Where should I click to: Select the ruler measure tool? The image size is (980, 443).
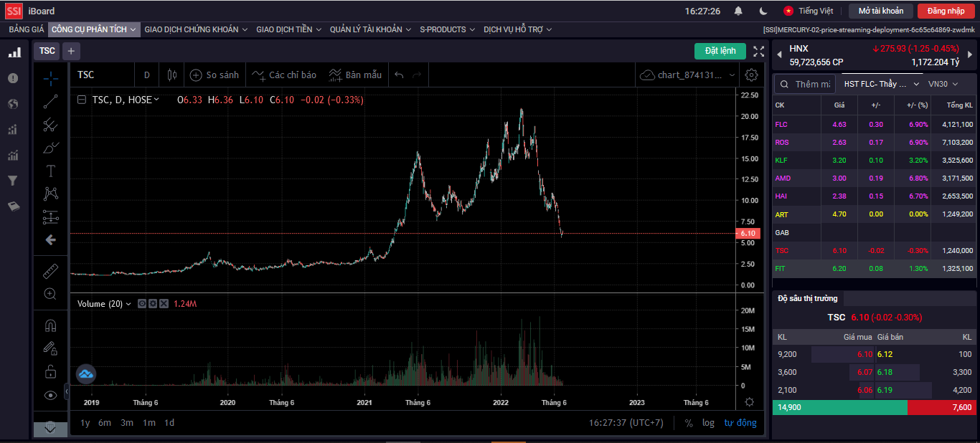click(x=50, y=271)
